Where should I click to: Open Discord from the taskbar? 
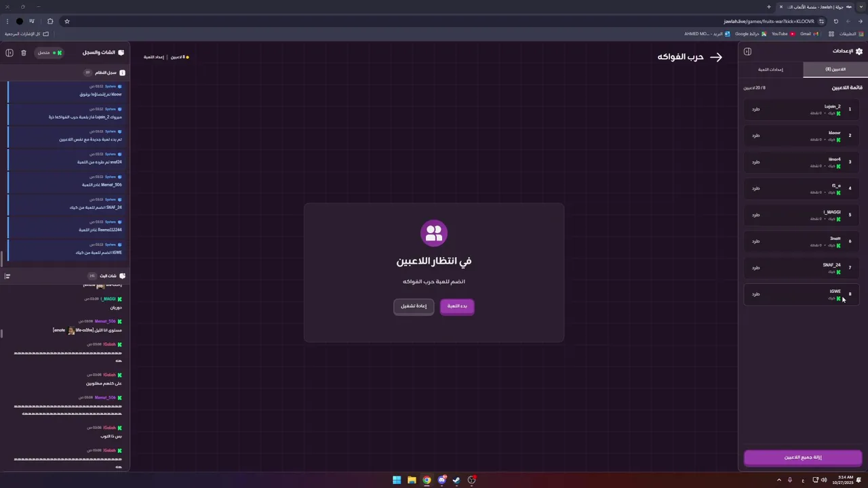pos(442,480)
